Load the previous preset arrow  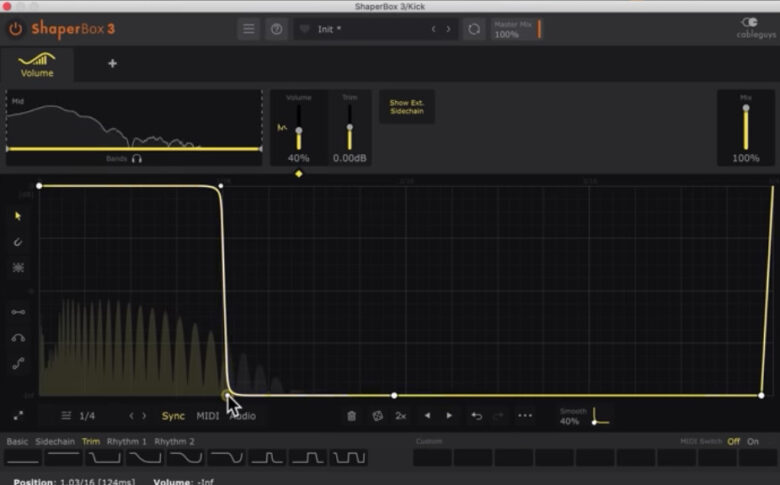pos(434,29)
